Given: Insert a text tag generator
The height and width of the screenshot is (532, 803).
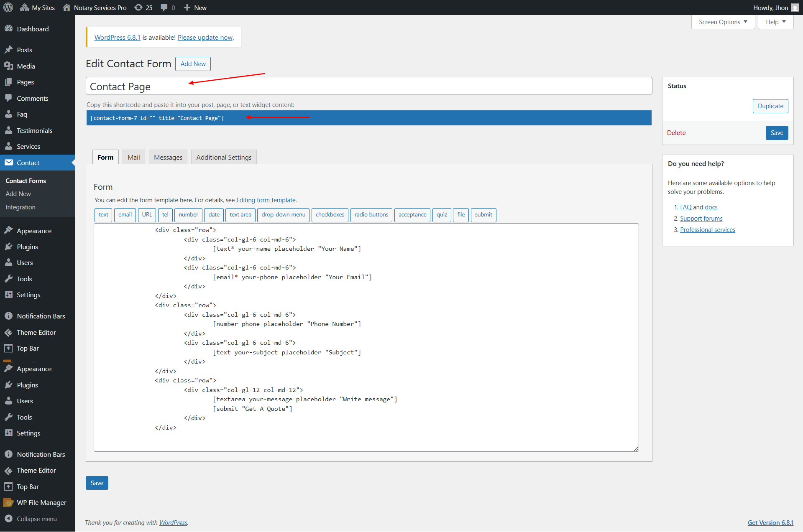Looking at the screenshot, I should click(103, 215).
